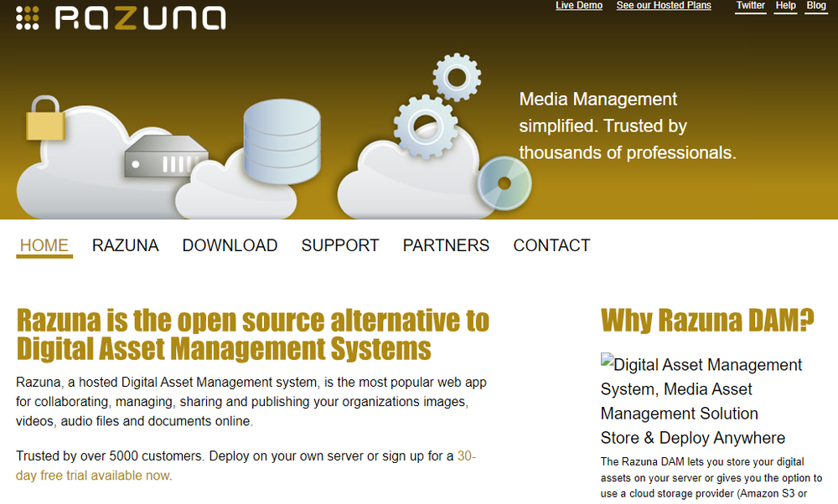Go to the Twitter link

(x=750, y=5)
